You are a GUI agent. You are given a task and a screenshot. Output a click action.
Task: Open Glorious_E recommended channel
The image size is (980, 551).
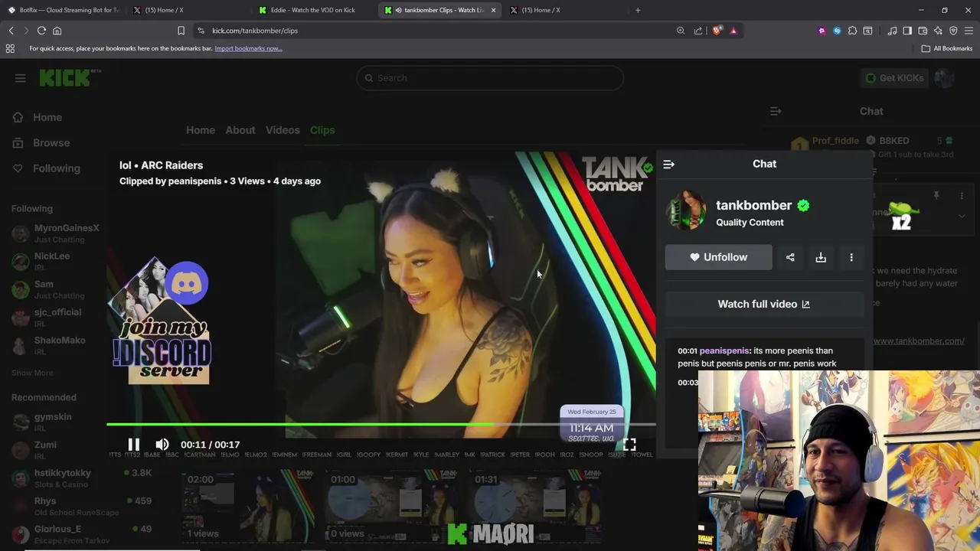click(x=81, y=533)
